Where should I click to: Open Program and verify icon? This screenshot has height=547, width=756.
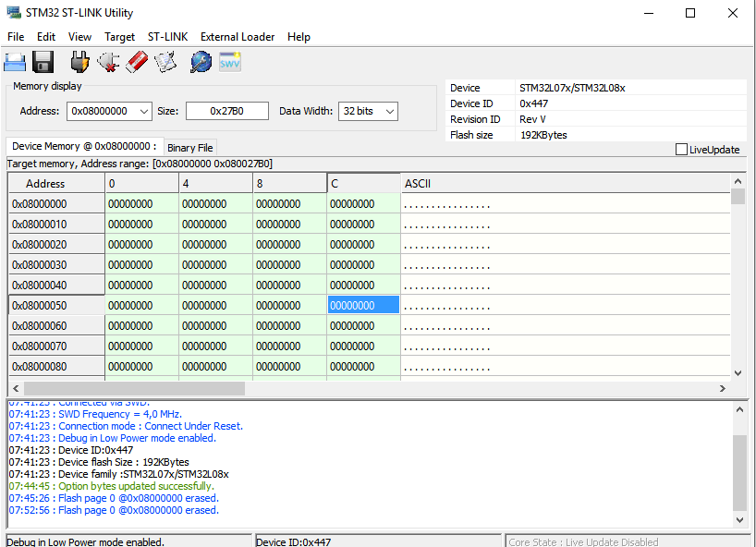click(165, 62)
